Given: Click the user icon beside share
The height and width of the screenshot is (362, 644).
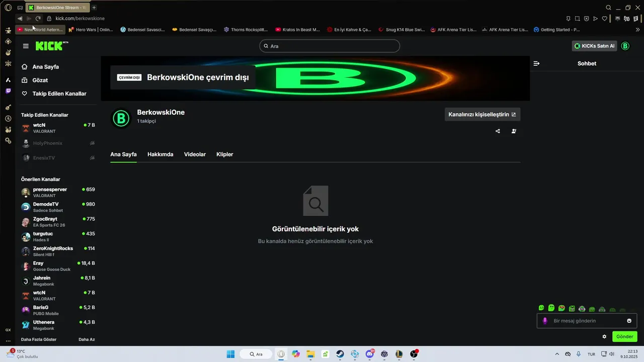Looking at the screenshot, I should pyautogui.click(x=514, y=131).
